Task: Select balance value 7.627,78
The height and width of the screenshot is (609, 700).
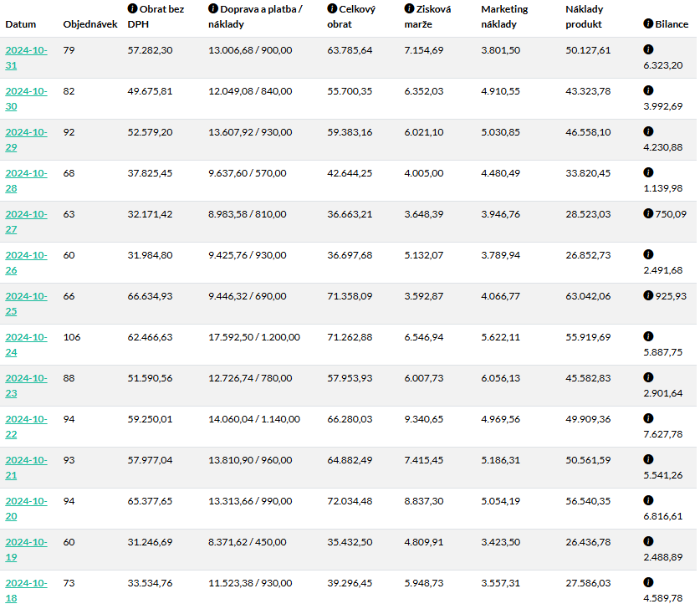Action: 663,434
